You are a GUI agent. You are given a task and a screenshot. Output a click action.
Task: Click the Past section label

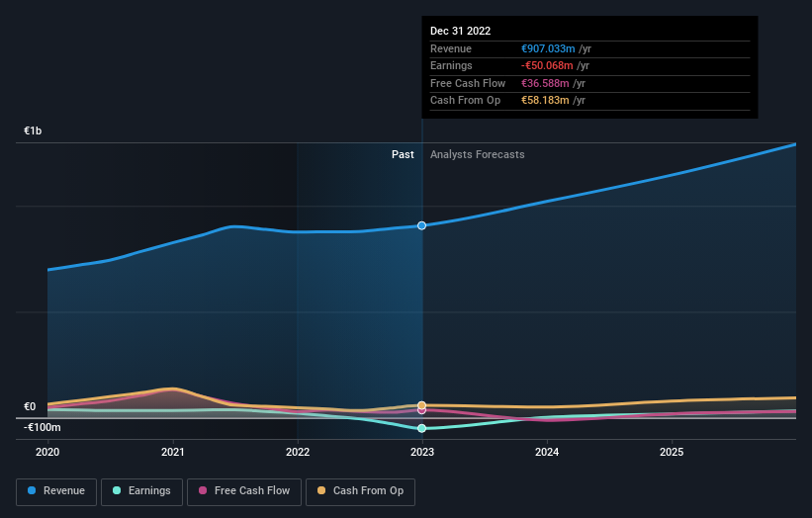[403, 155]
